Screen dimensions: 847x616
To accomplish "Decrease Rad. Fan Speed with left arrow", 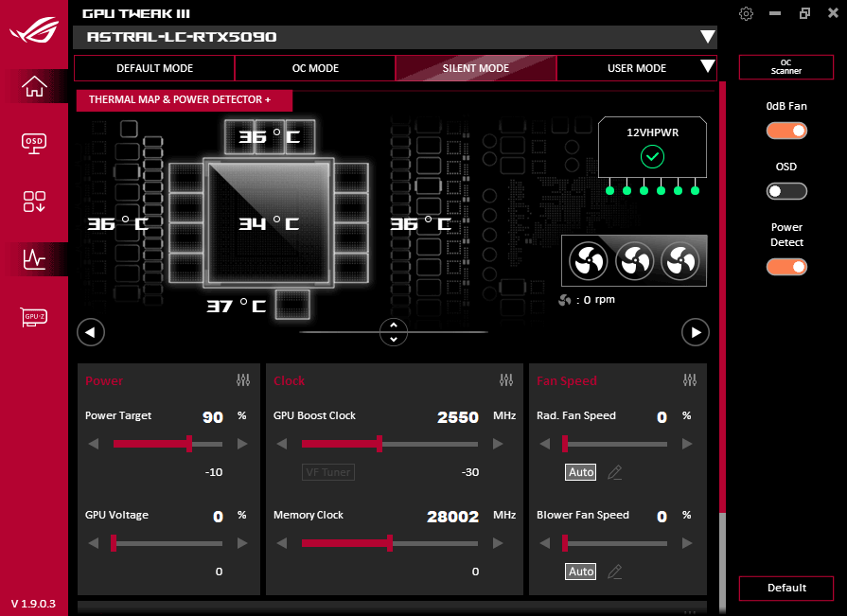I will click(544, 444).
